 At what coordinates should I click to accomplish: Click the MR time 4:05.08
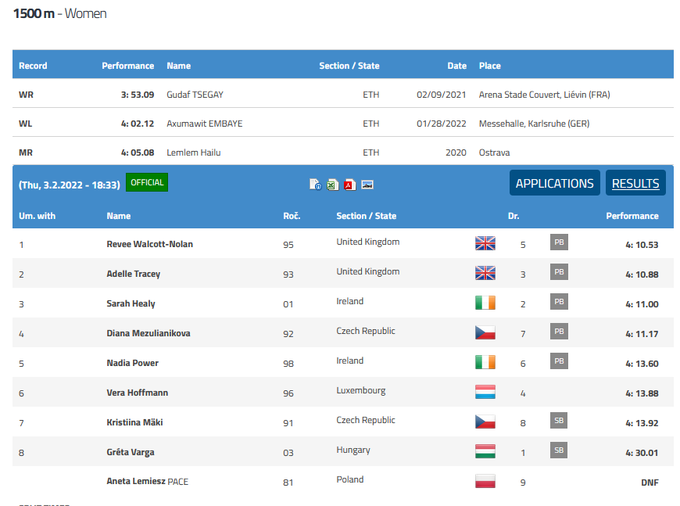137,153
